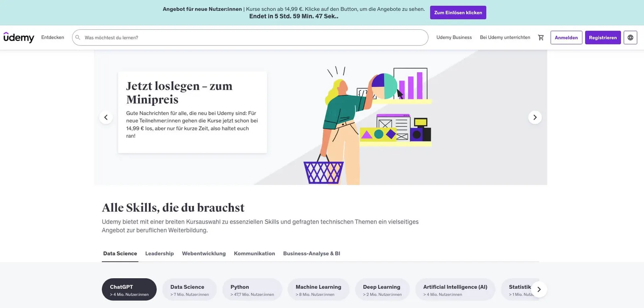
Task: Select the Deep Learning topic pill
Action: (382, 290)
